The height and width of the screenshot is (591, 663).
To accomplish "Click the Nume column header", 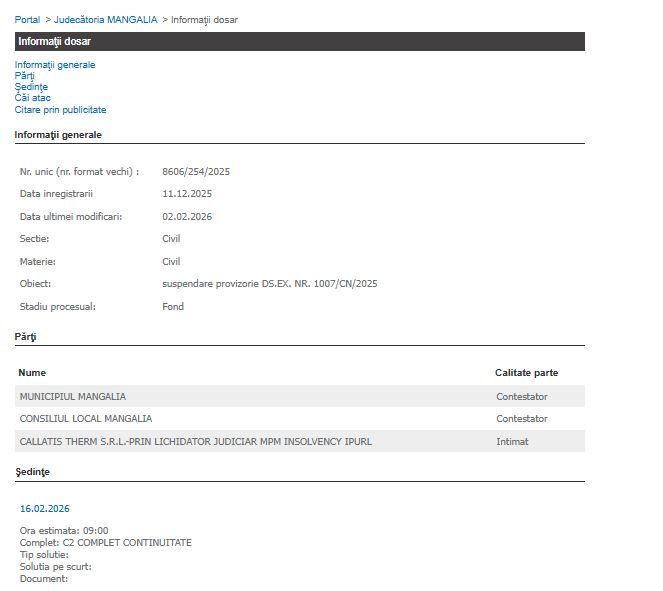I will (32, 373).
